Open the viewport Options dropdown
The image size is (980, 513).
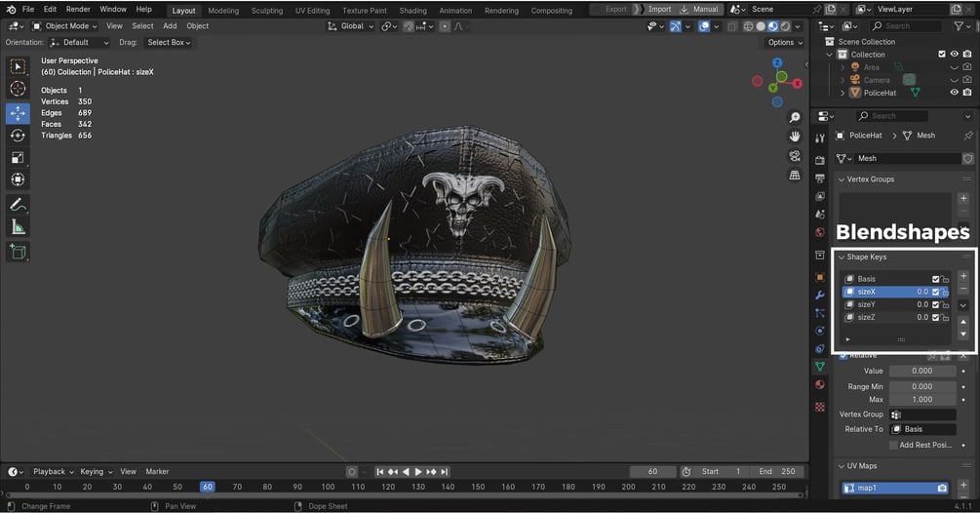(x=785, y=43)
